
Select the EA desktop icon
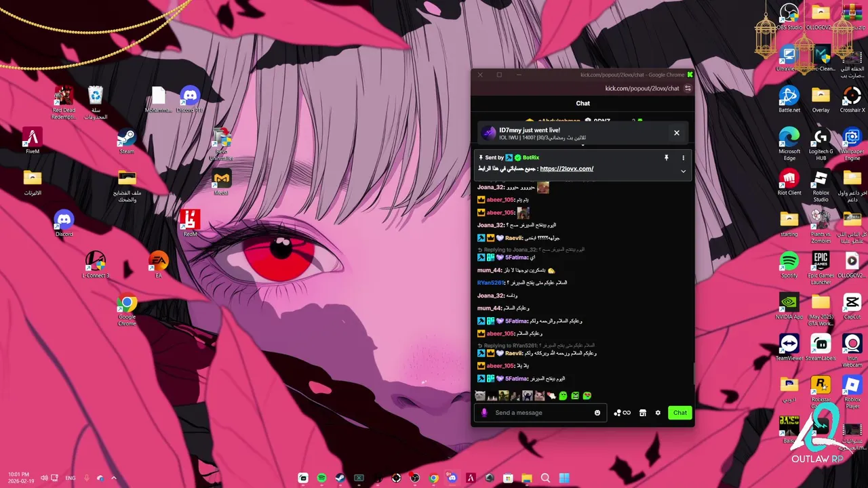[158, 265]
